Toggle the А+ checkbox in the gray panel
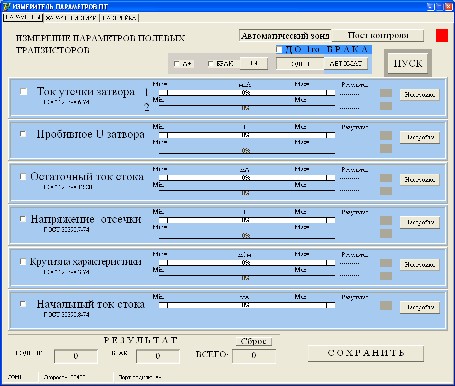455x386 pixels. [x=177, y=63]
